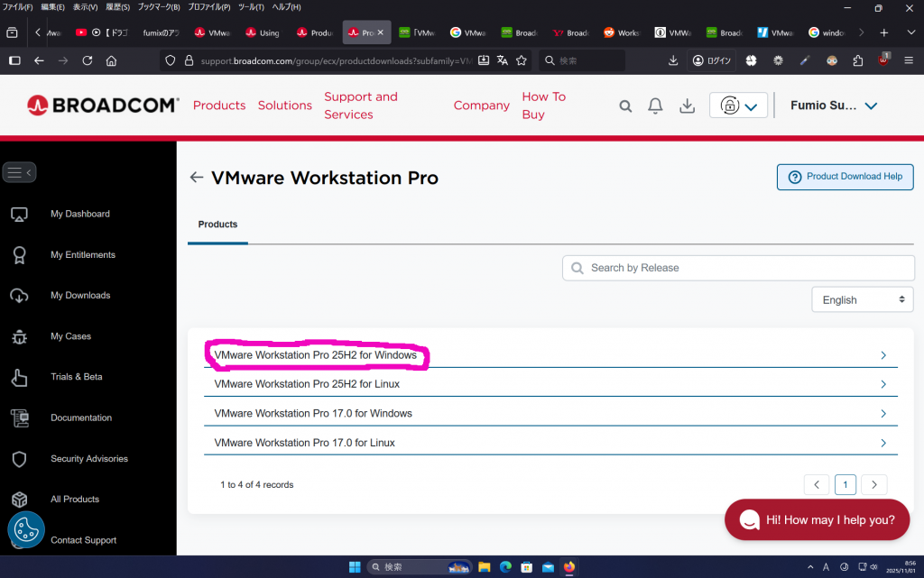Viewport: 924px width, 578px height.
Task: Click the header download tray icon
Action: pos(687,106)
